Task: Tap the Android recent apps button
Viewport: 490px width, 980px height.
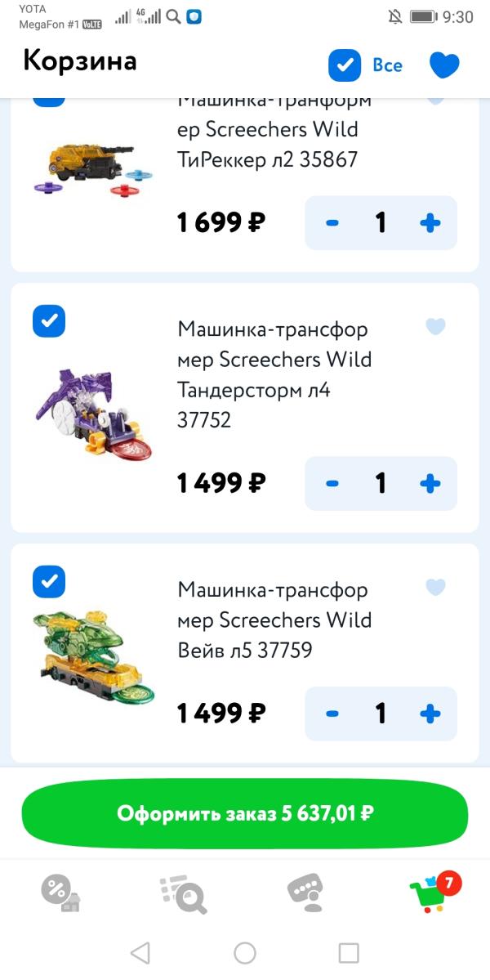Action: coord(349,952)
